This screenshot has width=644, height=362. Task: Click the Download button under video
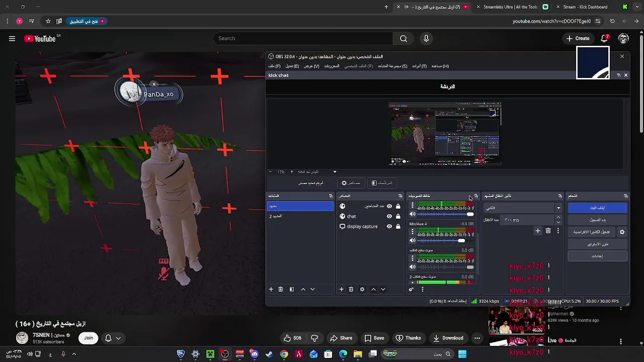[x=448, y=338]
